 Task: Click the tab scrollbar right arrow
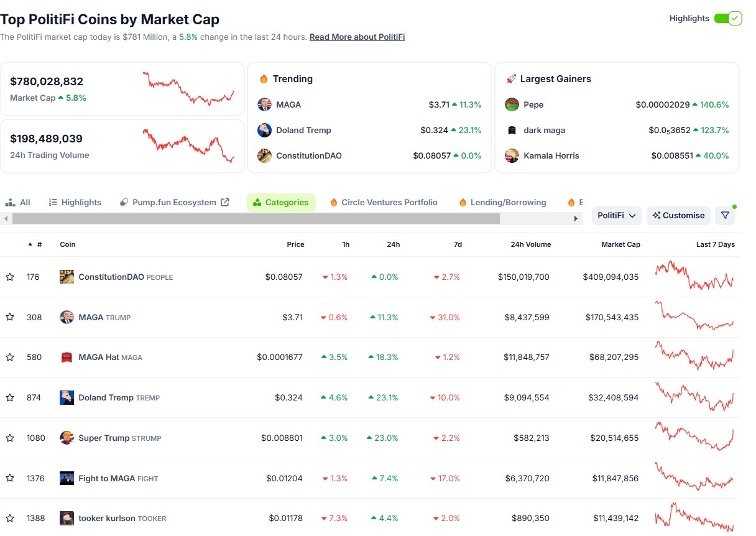[x=576, y=219]
